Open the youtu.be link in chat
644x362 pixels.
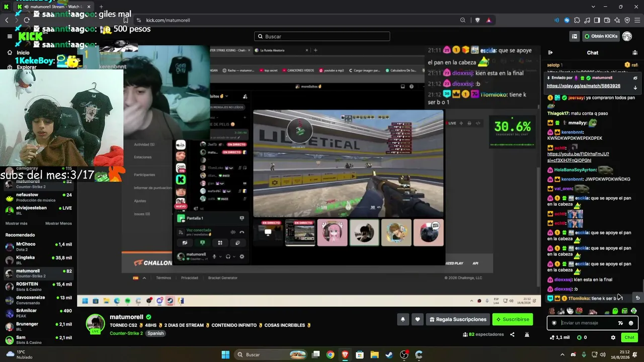point(578,157)
